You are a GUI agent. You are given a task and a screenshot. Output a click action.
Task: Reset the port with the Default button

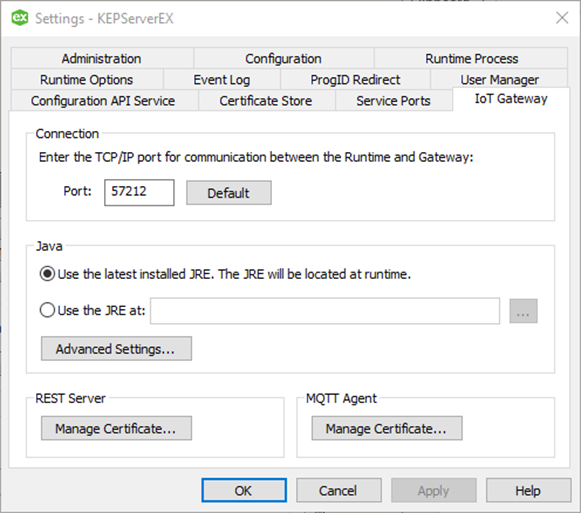(x=229, y=193)
